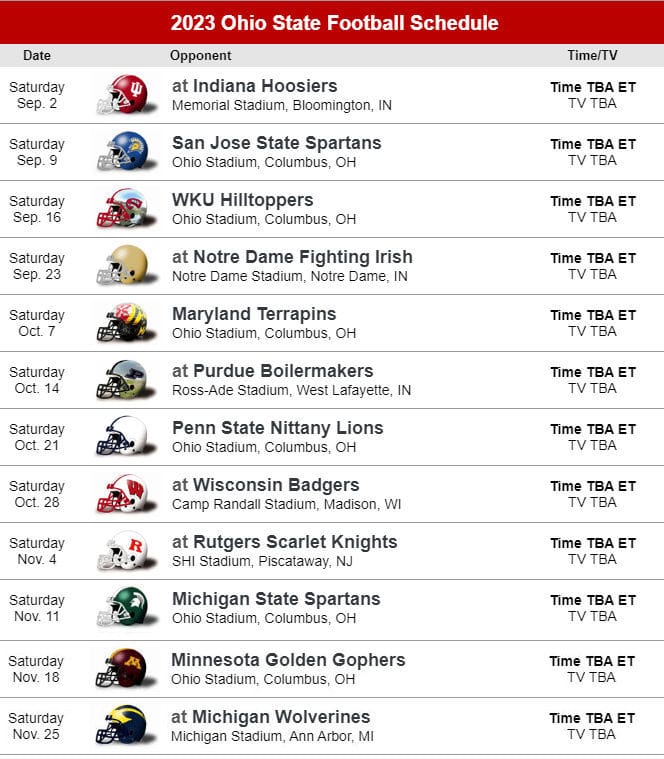Select the Penn State Nittany Lions matchup
664x759 pixels.
coord(277,428)
